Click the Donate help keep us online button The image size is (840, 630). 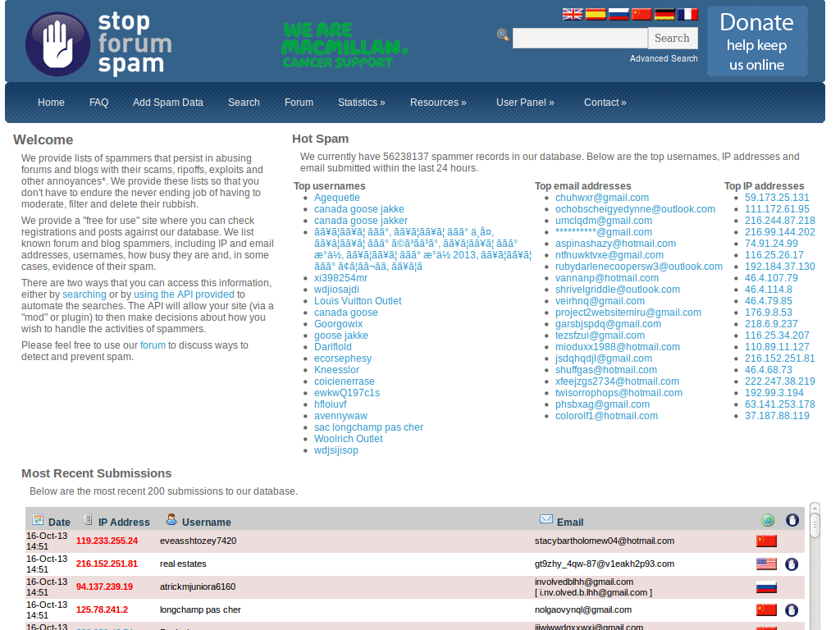pyautogui.click(x=757, y=41)
